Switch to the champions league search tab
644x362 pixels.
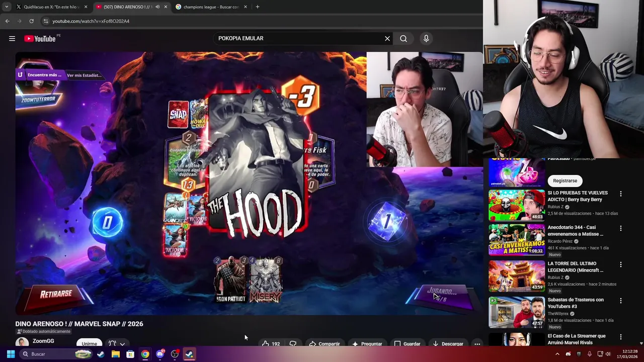click(x=210, y=7)
